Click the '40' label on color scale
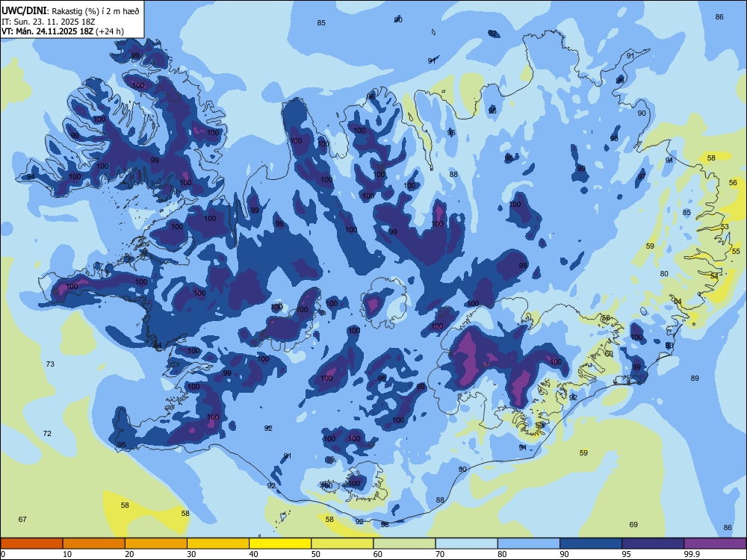Screen dimensions: 747x560 click(253, 554)
